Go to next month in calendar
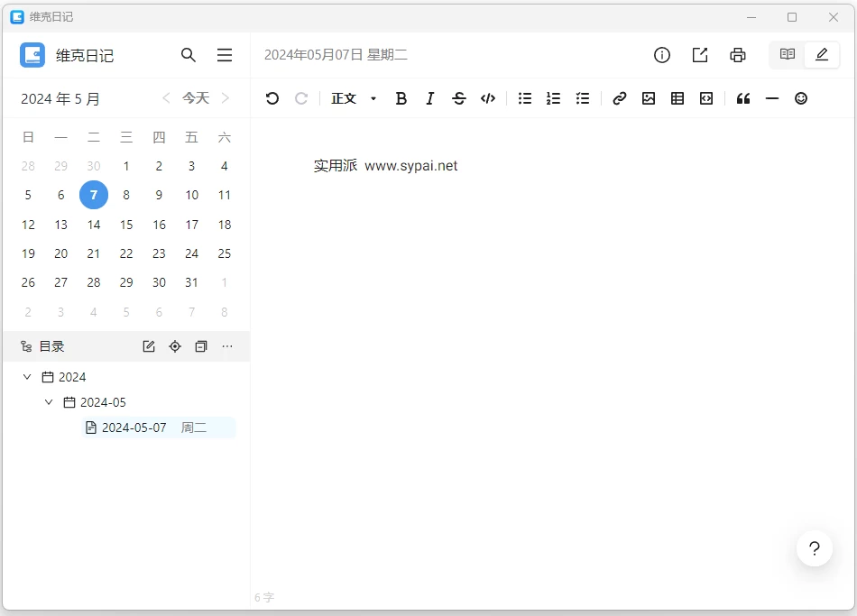 226,98
